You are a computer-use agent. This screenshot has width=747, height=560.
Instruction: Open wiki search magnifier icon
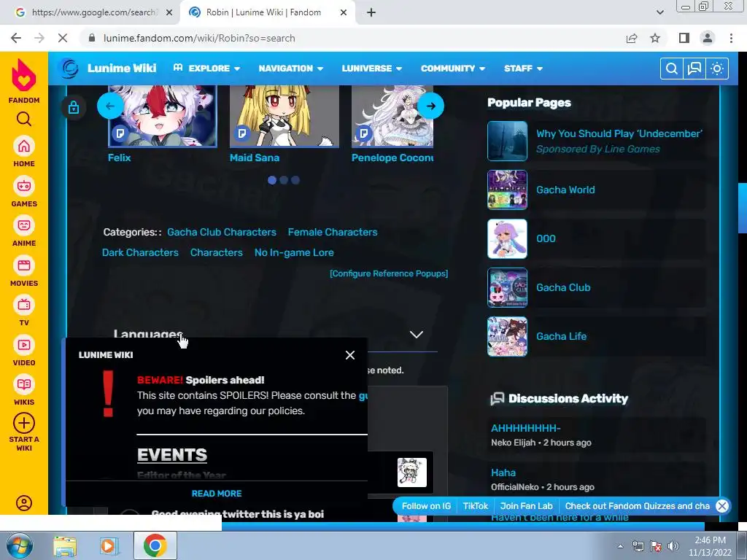pyautogui.click(x=672, y=69)
